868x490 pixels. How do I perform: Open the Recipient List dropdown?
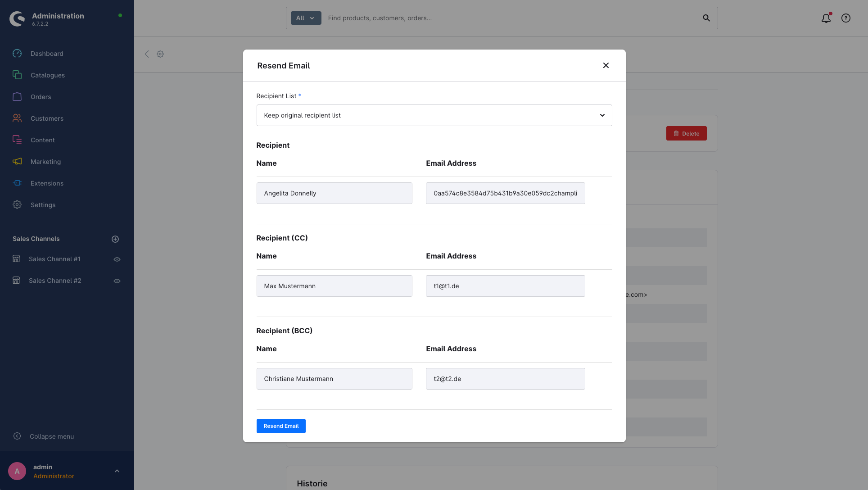coord(434,115)
